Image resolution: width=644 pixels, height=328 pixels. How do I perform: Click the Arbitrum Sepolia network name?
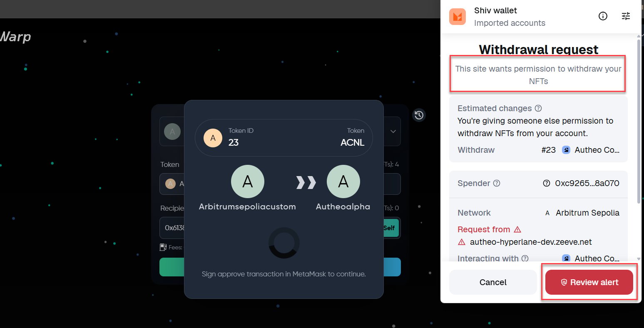[587, 213]
